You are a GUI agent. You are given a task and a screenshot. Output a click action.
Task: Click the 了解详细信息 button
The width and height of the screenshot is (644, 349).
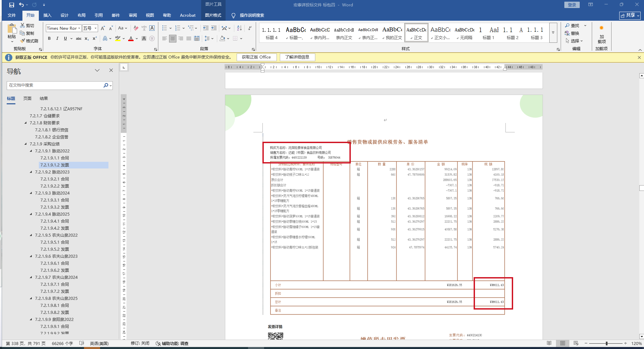coord(297,57)
